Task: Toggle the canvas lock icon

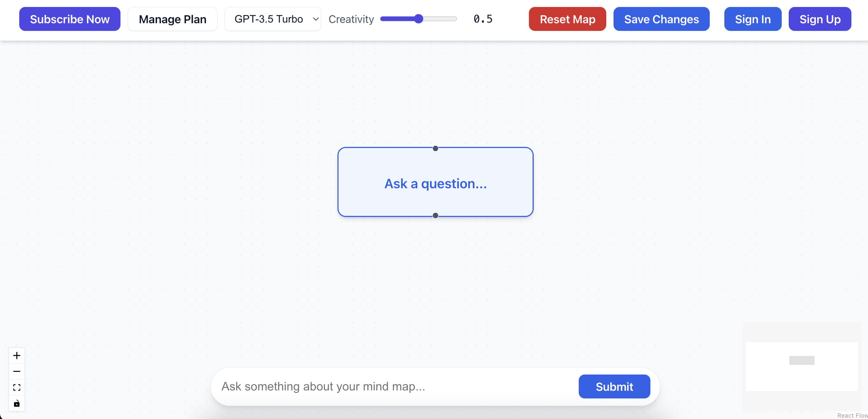Action: click(17, 403)
